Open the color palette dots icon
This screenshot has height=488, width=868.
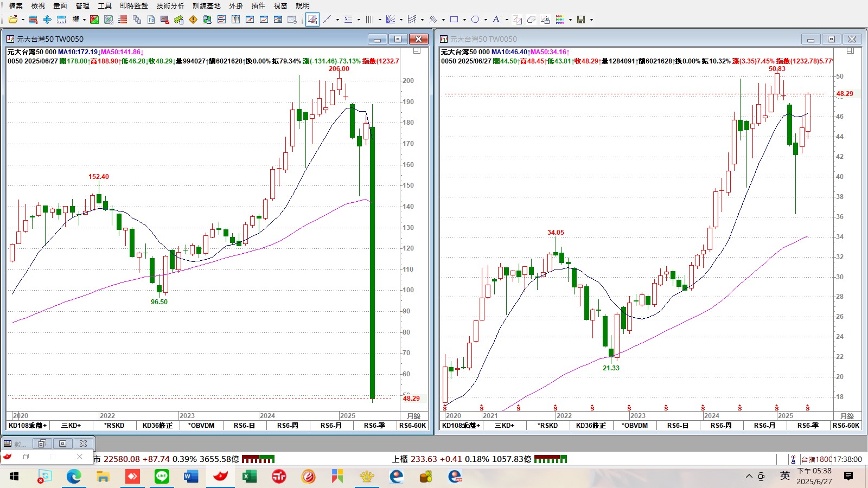tap(560, 20)
